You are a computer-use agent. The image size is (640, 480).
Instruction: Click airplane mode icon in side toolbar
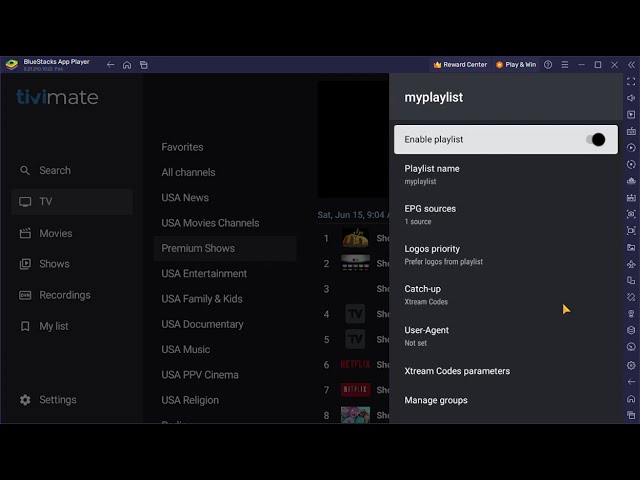(x=631, y=264)
